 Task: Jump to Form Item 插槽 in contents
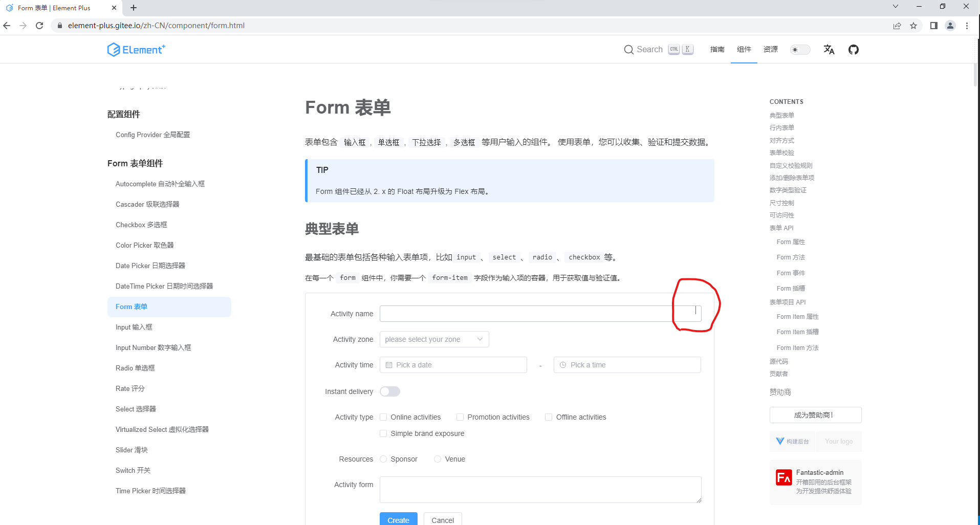(x=798, y=332)
